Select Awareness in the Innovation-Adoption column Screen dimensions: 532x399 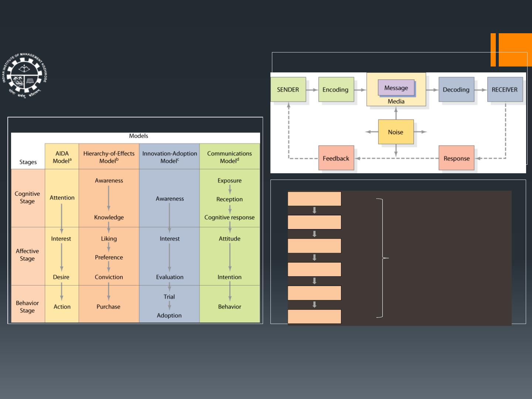(x=170, y=199)
